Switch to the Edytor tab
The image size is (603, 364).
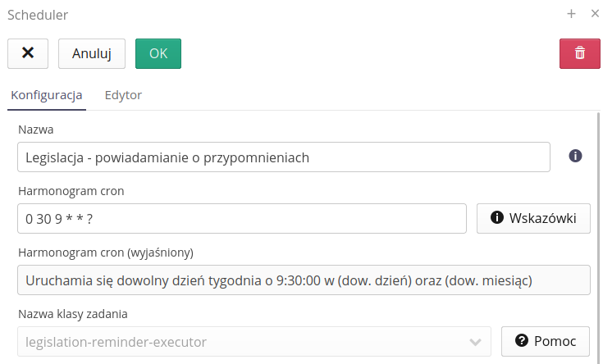(x=123, y=95)
